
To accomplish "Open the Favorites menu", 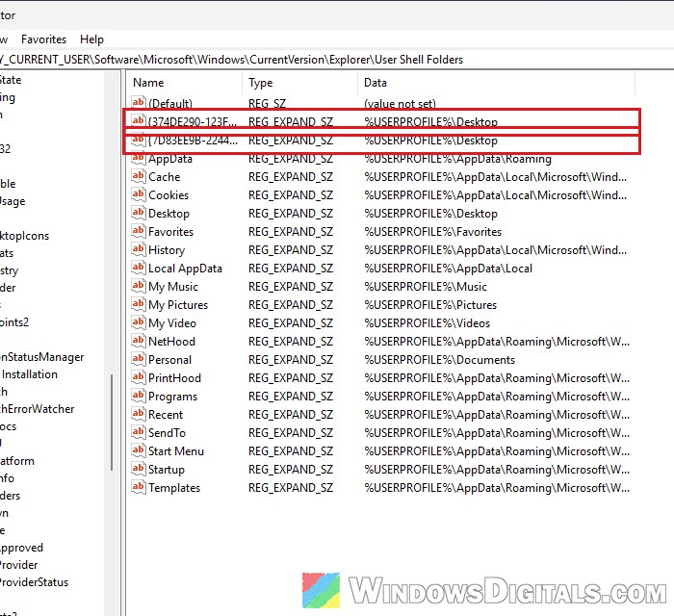I will click(44, 39).
